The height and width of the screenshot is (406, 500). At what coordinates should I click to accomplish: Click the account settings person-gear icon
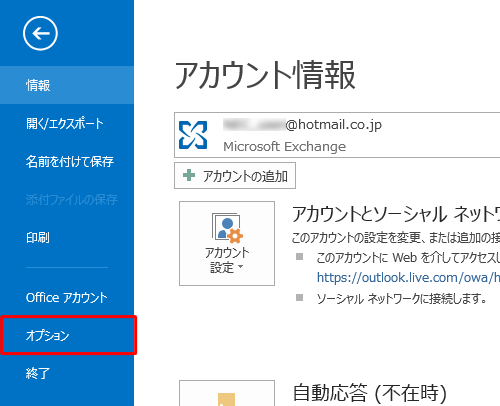227,227
